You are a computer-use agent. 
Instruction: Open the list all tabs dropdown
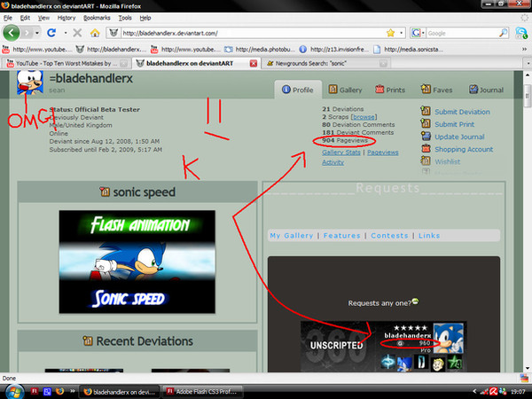[x=528, y=64]
